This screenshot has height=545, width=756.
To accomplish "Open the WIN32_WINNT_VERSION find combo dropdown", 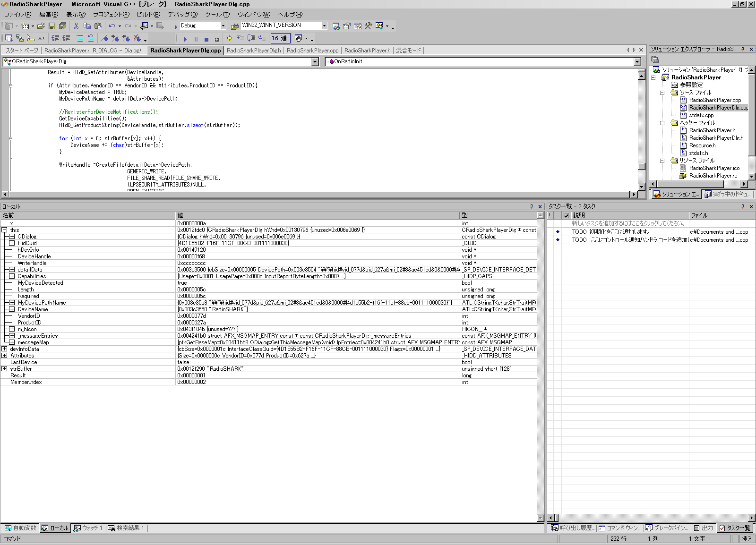I will [x=324, y=26].
